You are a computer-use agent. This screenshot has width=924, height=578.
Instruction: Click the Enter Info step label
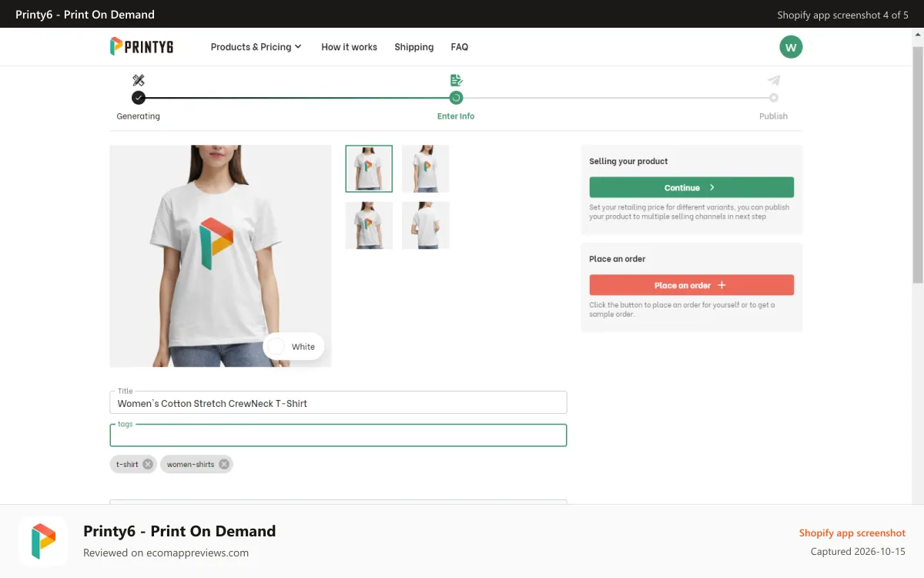click(456, 116)
